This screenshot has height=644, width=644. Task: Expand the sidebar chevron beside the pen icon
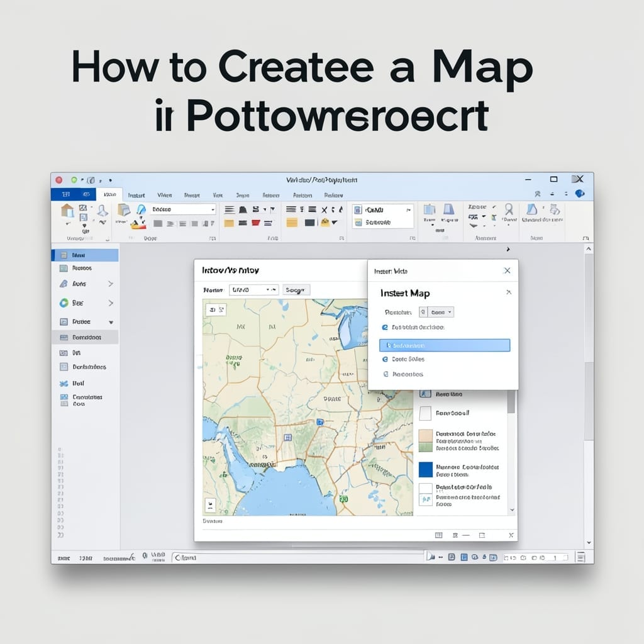(111, 284)
